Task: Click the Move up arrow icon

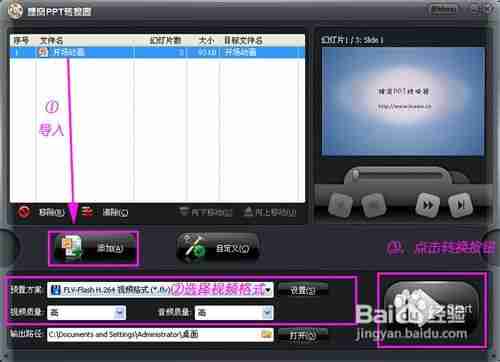Action: click(x=248, y=212)
